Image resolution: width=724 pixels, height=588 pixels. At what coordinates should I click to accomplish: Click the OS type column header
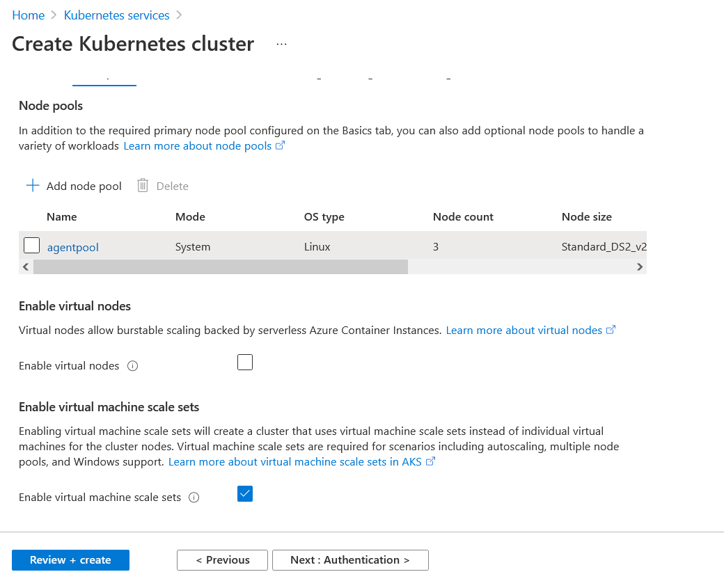pos(324,217)
